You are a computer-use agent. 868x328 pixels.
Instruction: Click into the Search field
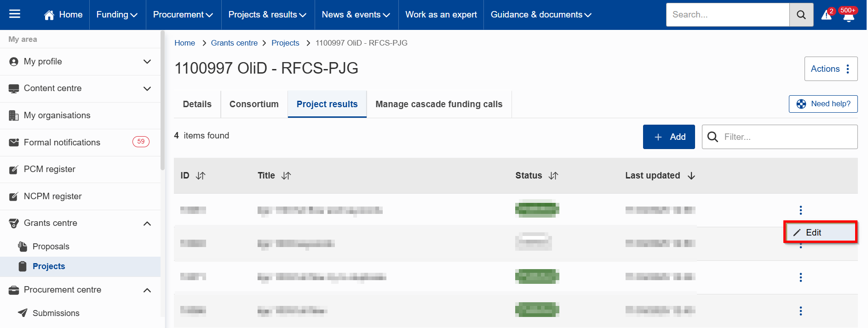(x=728, y=15)
